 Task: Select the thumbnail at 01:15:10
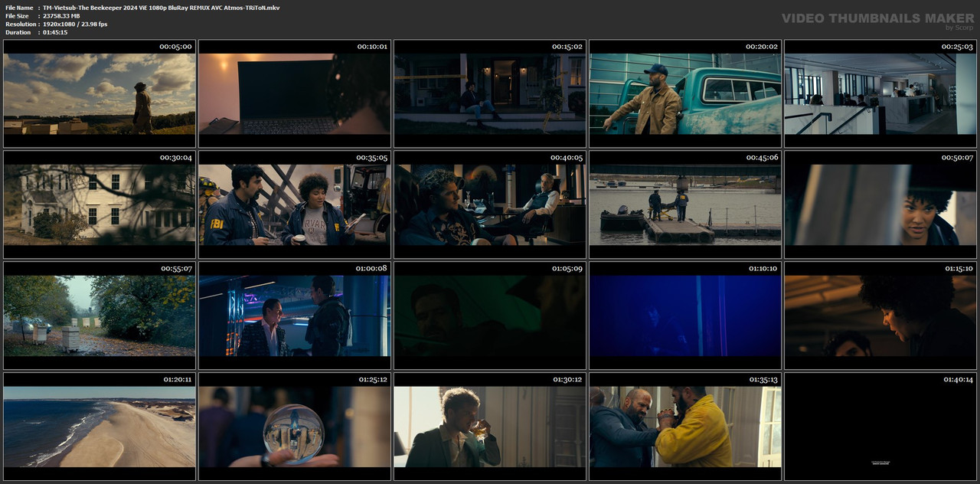coord(880,316)
